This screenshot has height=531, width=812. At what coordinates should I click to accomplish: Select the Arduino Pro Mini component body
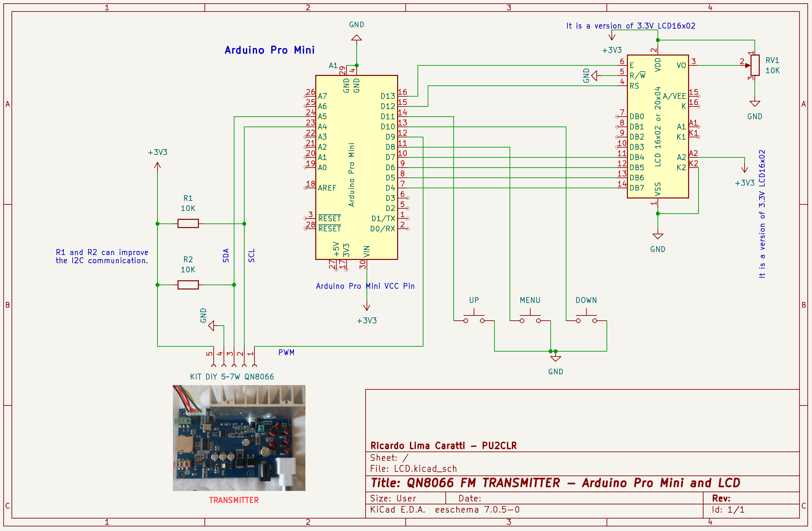357,167
